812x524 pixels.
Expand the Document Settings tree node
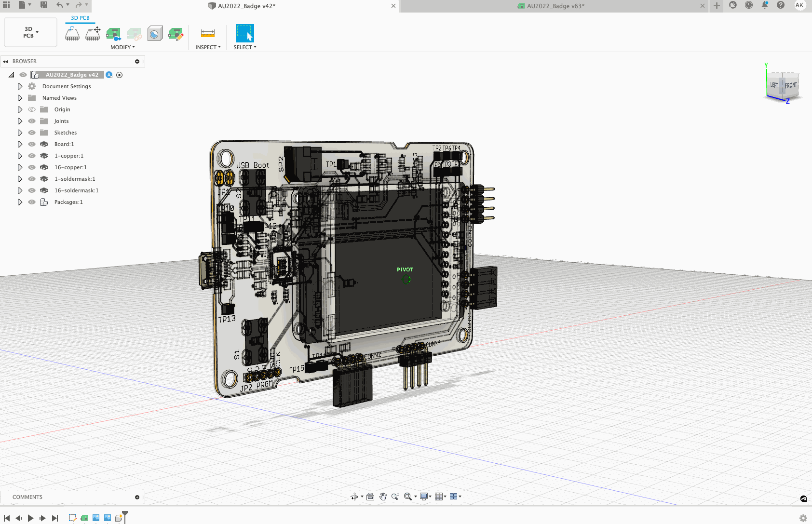[20, 86]
